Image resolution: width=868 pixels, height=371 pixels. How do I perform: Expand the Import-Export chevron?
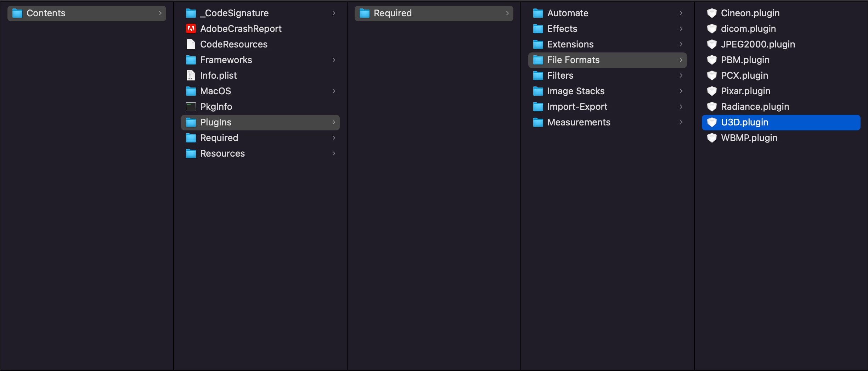click(x=681, y=107)
